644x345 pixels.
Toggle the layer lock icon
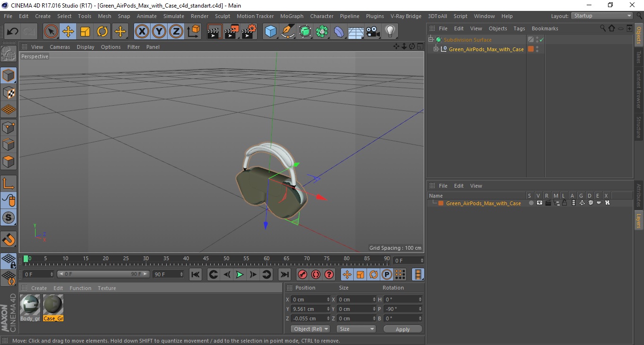click(564, 203)
